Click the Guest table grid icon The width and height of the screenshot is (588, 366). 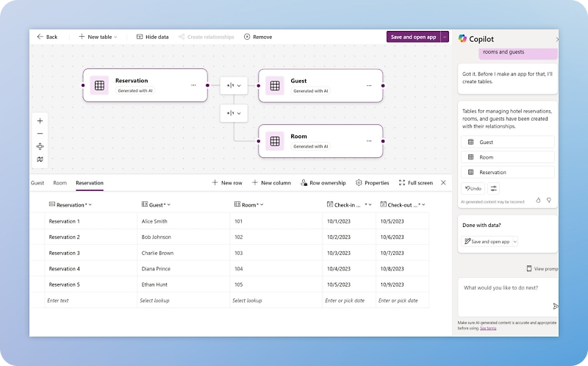coord(275,86)
